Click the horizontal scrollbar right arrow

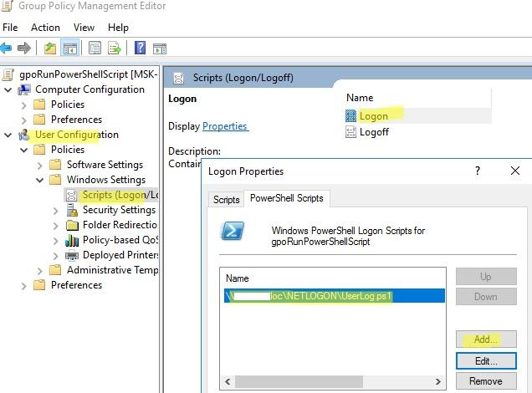click(x=438, y=382)
